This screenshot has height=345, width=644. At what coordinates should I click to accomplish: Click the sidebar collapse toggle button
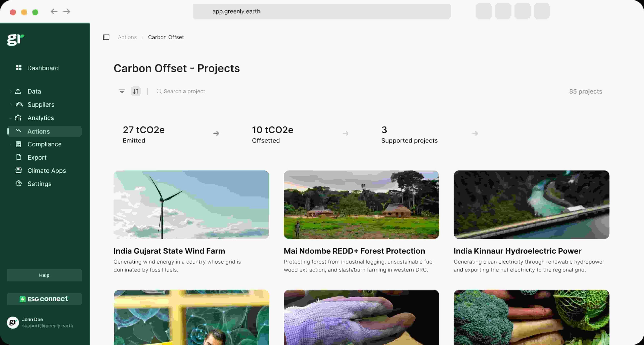(106, 37)
